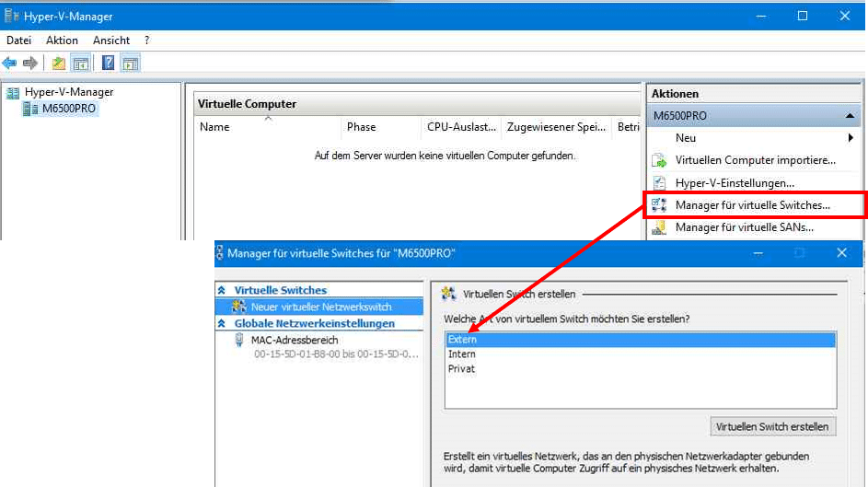Collapse the Globale Netzwerkeinstellungen section

(x=222, y=323)
